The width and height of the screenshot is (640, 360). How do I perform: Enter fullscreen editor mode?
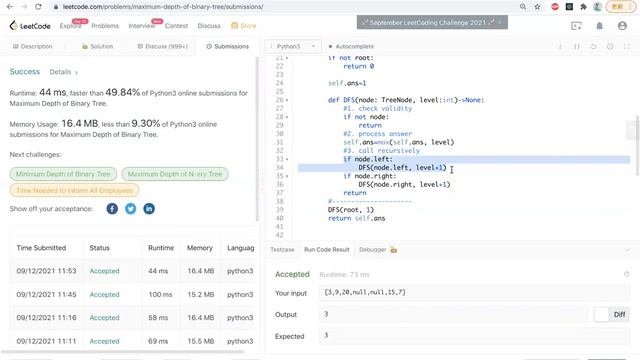[627, 47]
